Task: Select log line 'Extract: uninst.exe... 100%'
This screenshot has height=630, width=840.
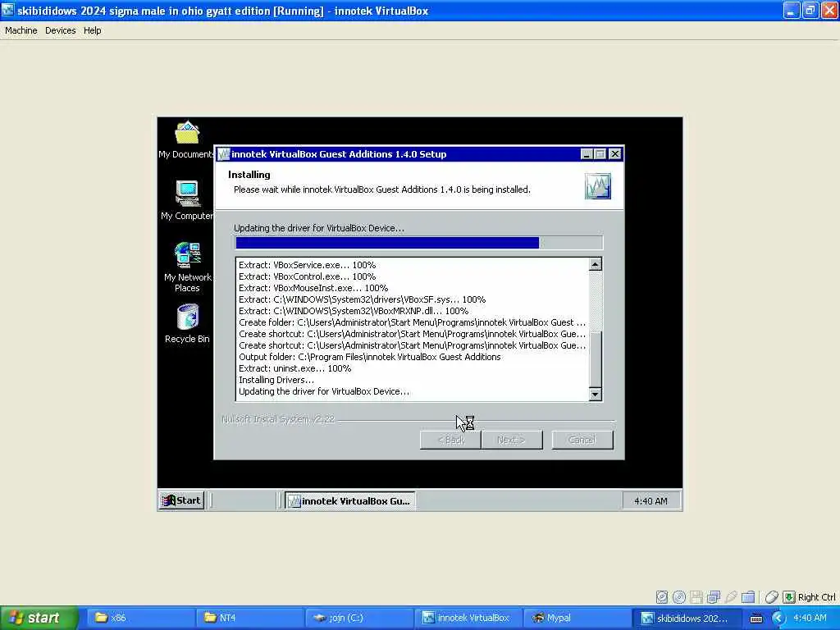Action: [295, 368]
